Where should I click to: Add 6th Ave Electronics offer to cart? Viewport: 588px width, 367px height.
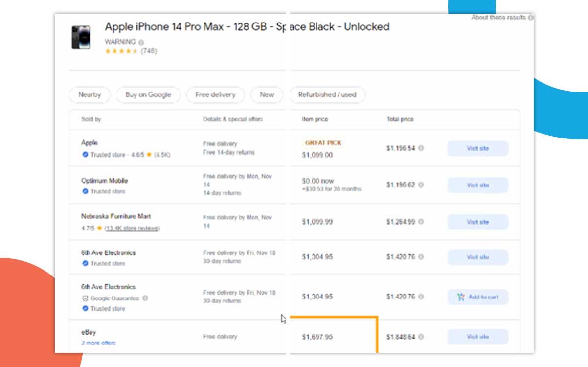[477, 297]
